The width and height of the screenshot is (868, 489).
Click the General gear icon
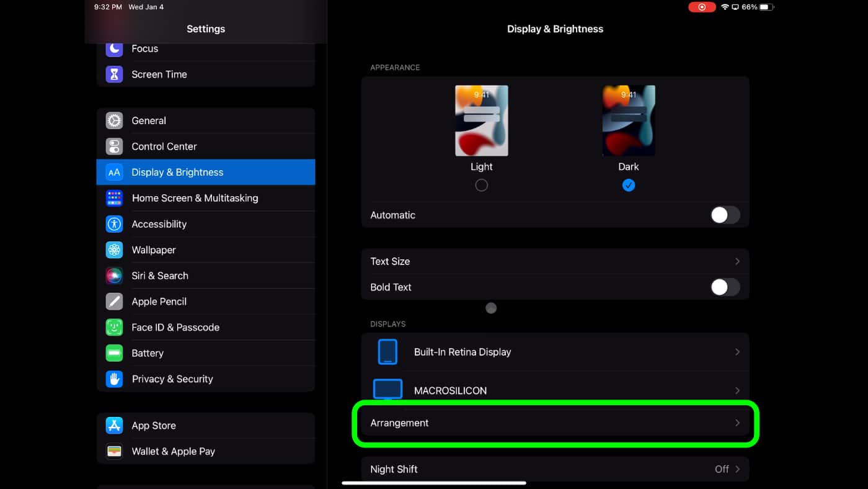click(114, 120)
